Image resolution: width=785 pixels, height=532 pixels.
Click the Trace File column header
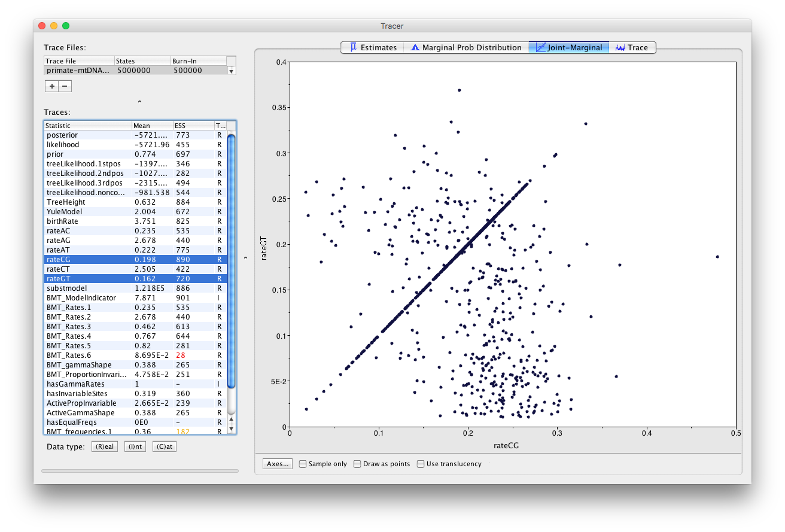[79, 61]
